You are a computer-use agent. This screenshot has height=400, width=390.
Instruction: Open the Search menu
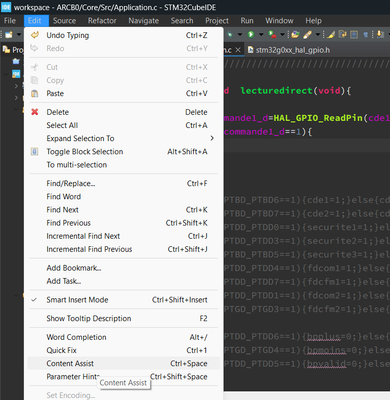(182, 21)
